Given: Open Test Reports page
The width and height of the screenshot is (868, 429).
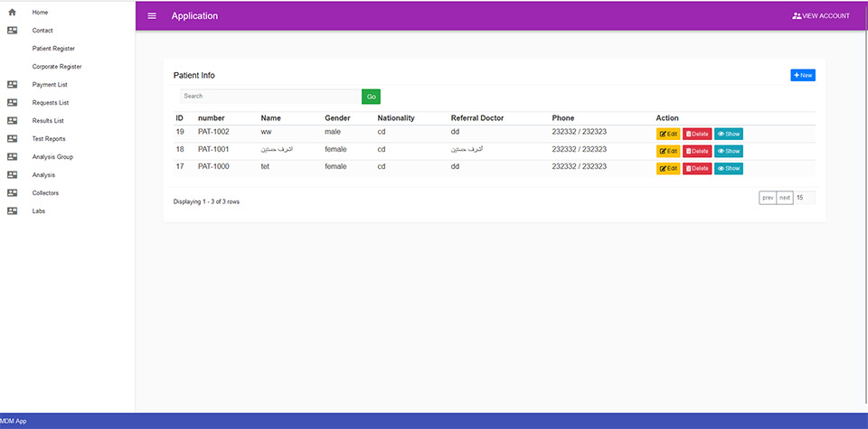Looking at the screenshot, I should point(49,139).
